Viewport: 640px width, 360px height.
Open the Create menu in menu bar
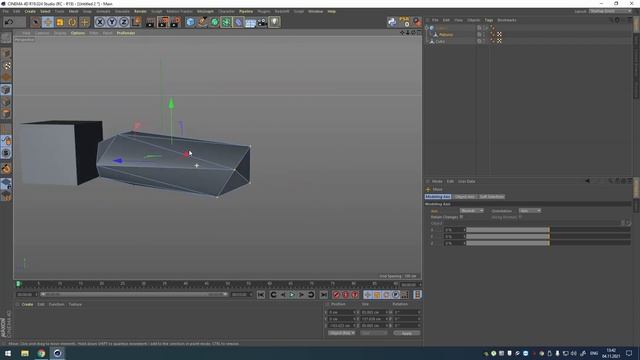(x=30, y=11)
